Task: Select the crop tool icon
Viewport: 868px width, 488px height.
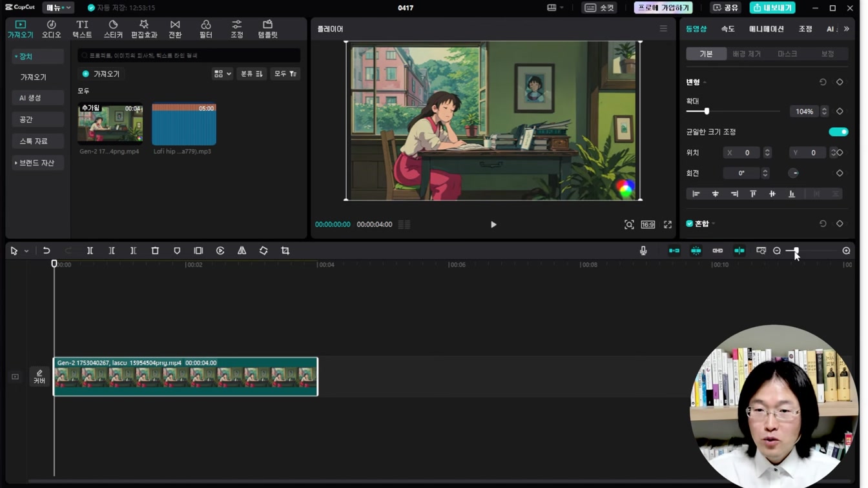Action: pyautogui.click(x=285, y=250)
